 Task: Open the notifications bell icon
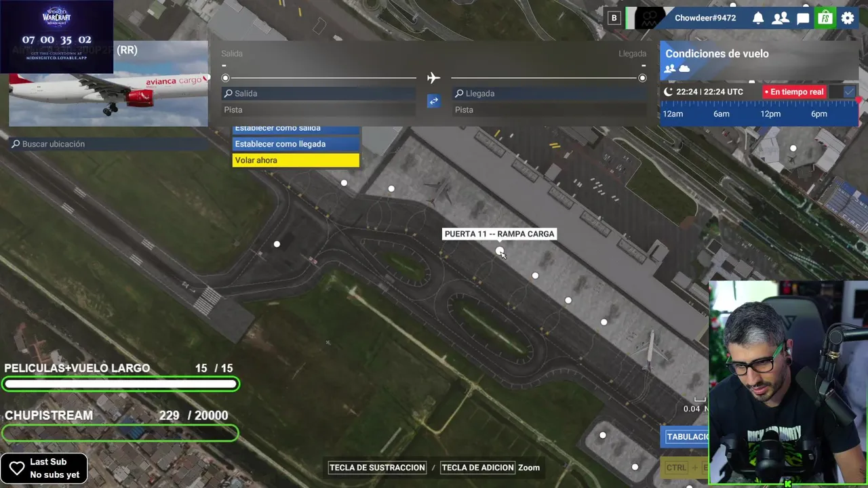coord(758,18)
